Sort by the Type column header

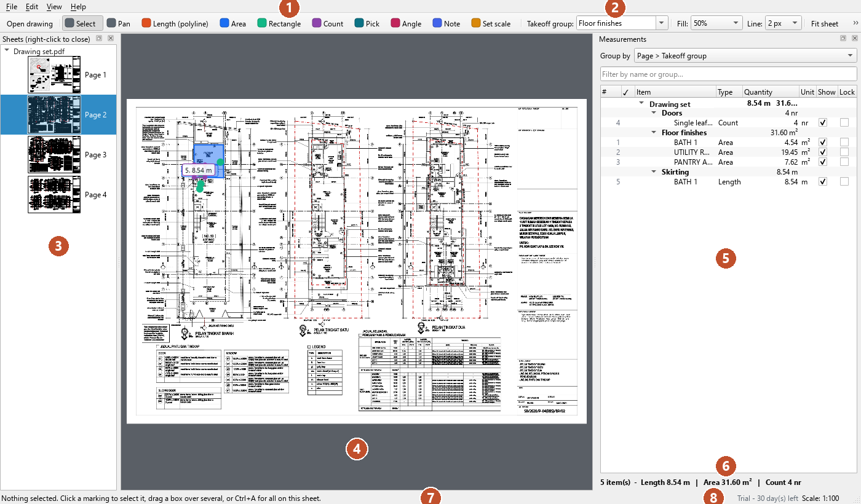tap(729, 92)
